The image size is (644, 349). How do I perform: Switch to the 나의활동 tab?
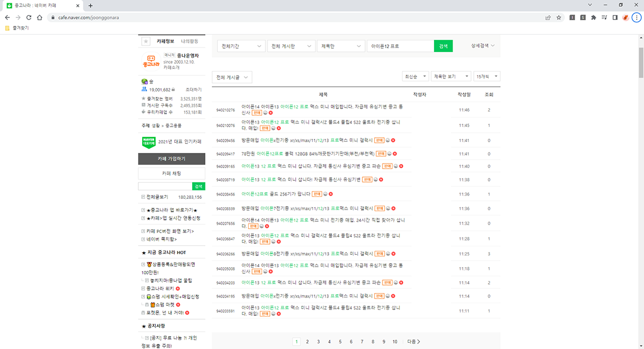pos(189,41)
